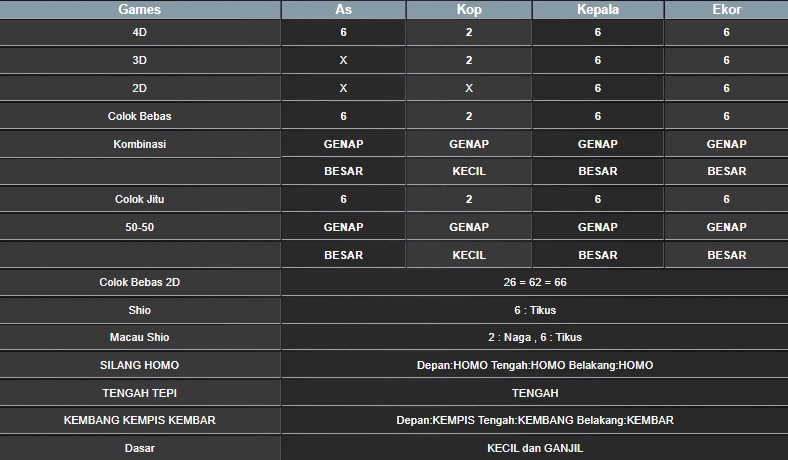Viewport: 788px width, 460px height.
Task: Click the 3D row label
Action: [x=140, y=60]
